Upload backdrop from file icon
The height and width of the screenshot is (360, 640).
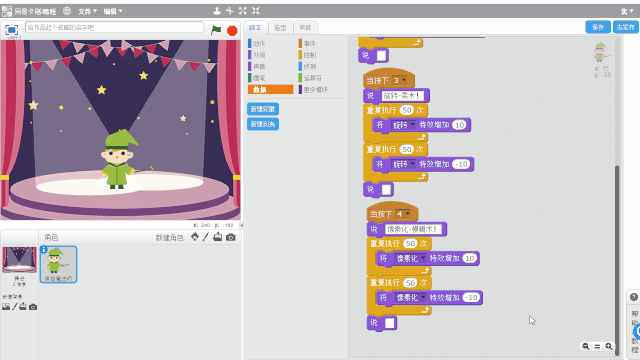(23, 307)
